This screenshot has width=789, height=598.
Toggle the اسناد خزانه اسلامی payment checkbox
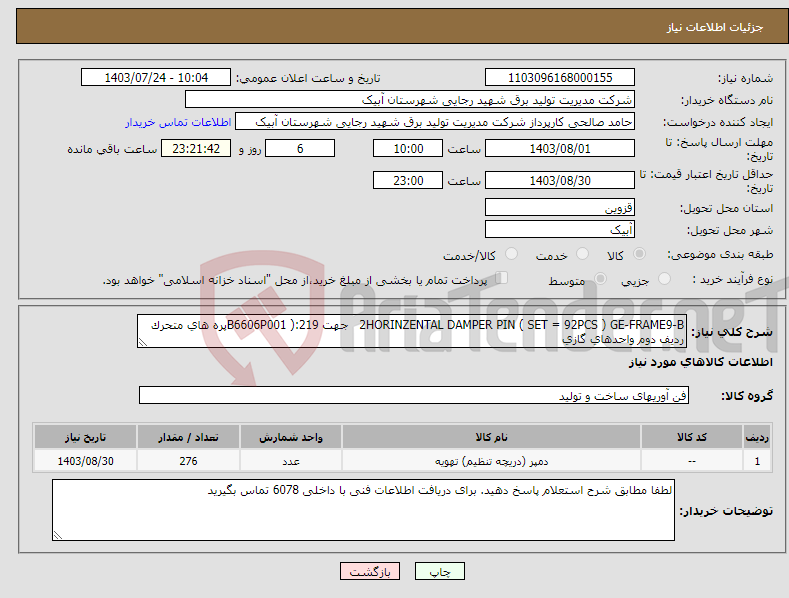(x=501, y=278)
